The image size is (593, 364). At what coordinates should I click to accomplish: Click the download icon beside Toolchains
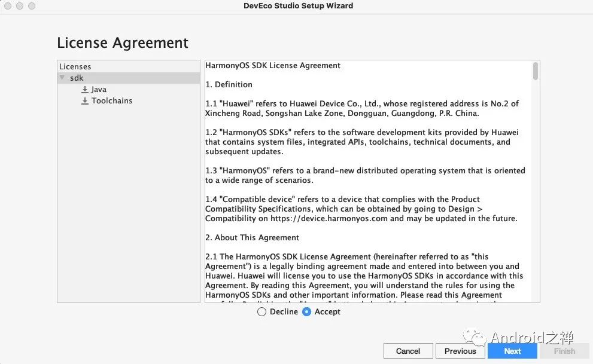(x=85, y=101)
